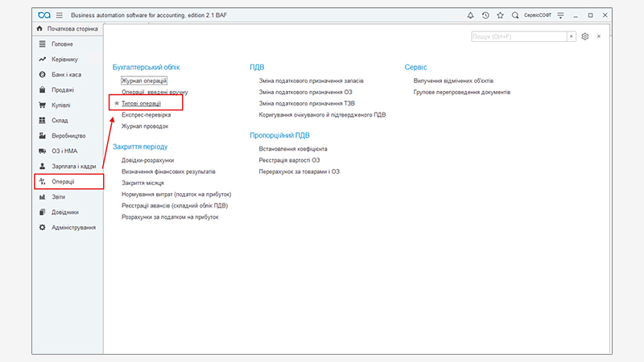Click into the Пошук search field
Viewport: 644px width, 362px height.
pyautogui.click(x=518, y=36)
